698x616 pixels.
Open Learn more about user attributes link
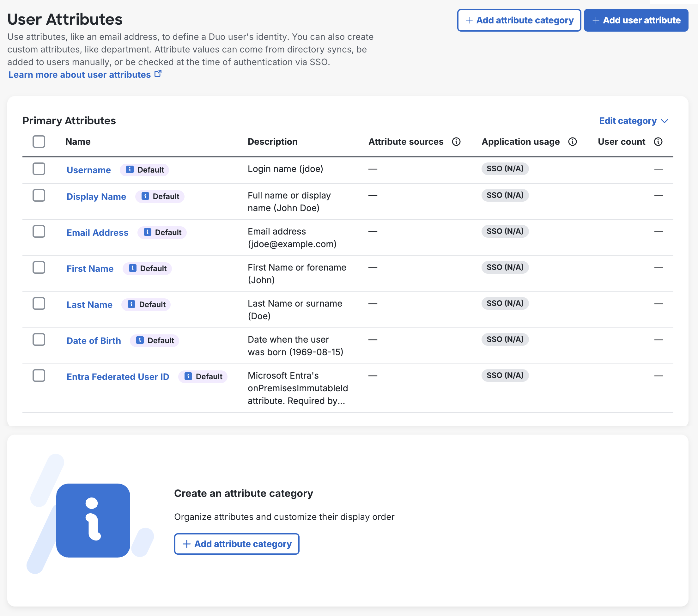tap(80, 75)
